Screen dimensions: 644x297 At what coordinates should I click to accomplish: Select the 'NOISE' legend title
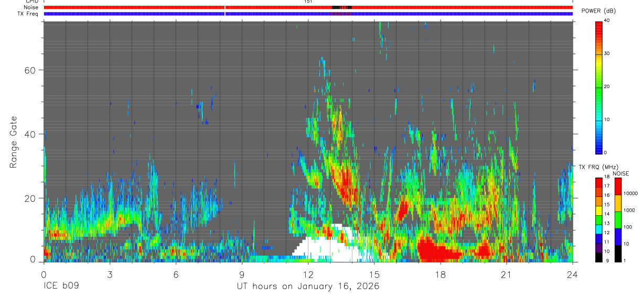tap(620, 173)
